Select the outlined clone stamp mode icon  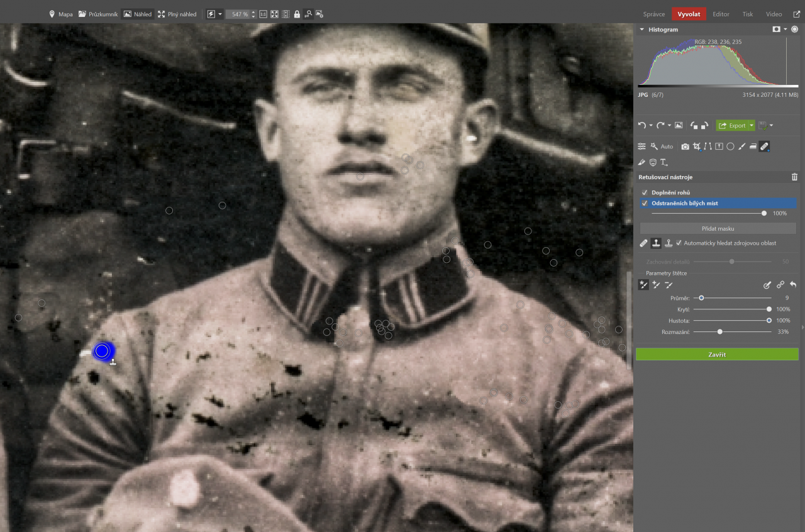coord(669,243)
